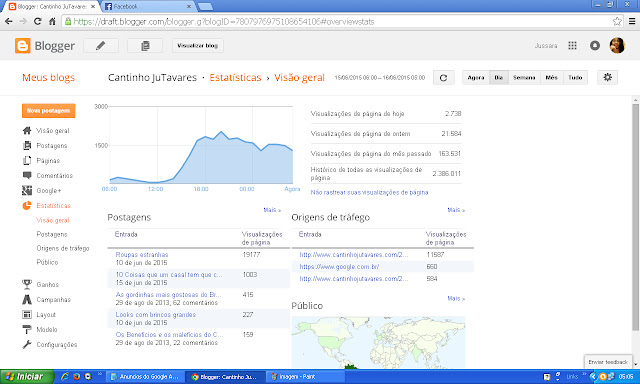This screenshot has height=384, width=640.
Task: Click Mais link next to Público
Action: pos(456,298)
